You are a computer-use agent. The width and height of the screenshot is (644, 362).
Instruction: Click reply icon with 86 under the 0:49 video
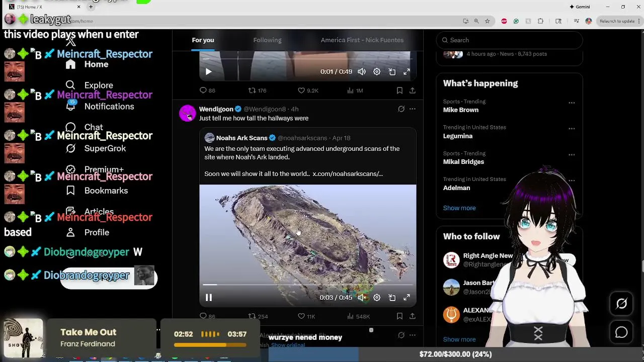(203, 90)
